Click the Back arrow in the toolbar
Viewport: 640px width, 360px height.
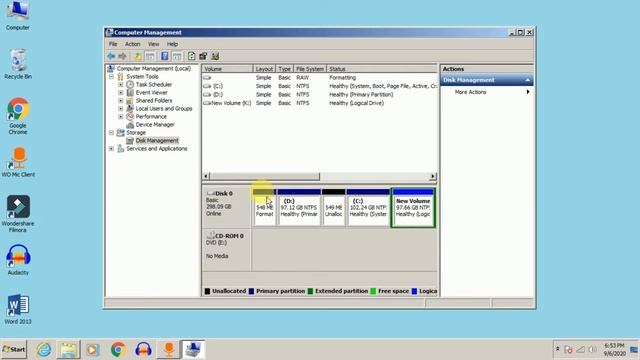111,56
